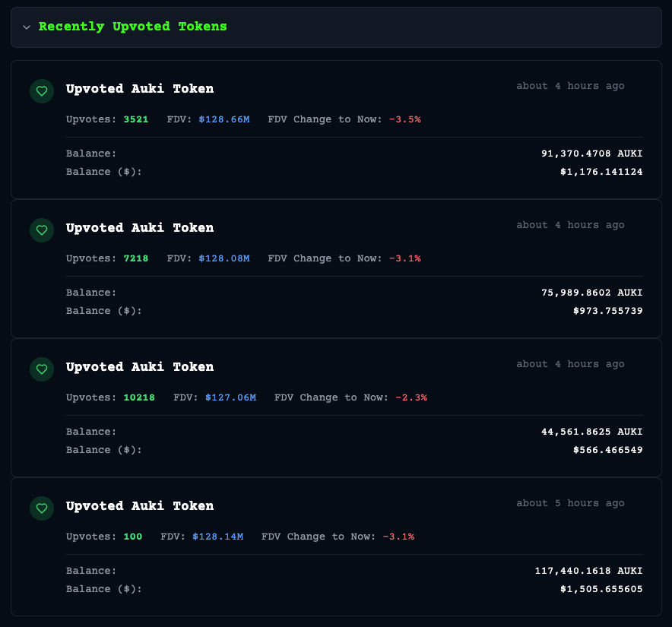Click FDV change -3.1% on 7218 upvotes card
The height and width of the screenshot is (627, 672).
point(405,258)
